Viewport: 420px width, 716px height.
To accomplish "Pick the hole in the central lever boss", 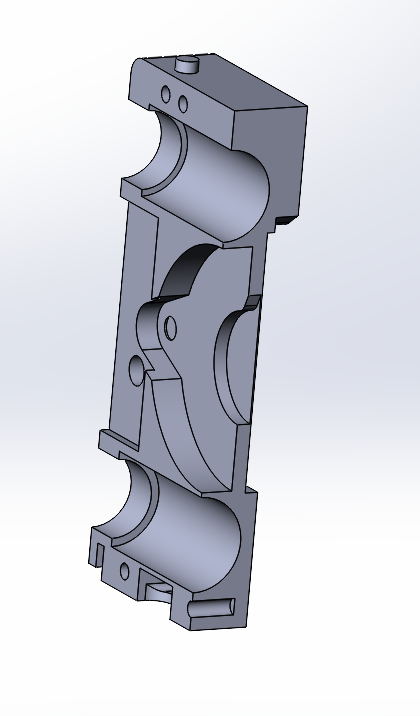I will [x=170, y=328].
